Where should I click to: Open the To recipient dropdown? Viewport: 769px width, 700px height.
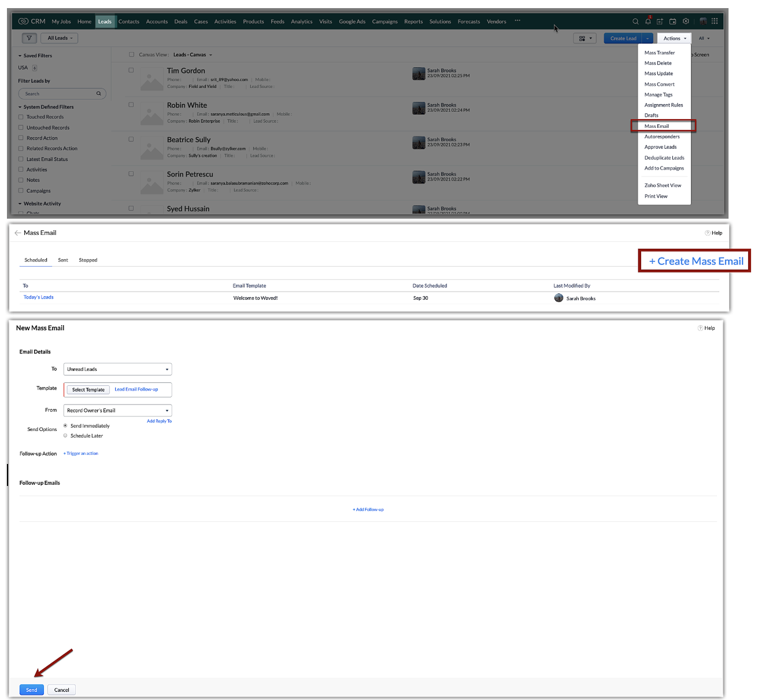[x=117, y=369]
